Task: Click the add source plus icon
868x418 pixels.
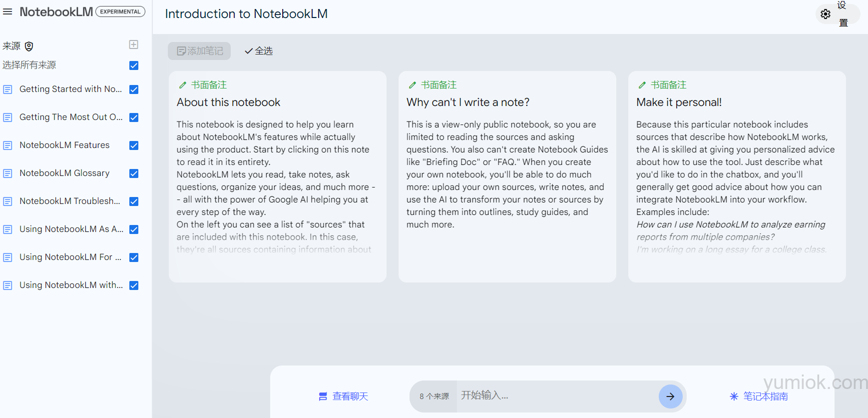Action: point(133,44)
